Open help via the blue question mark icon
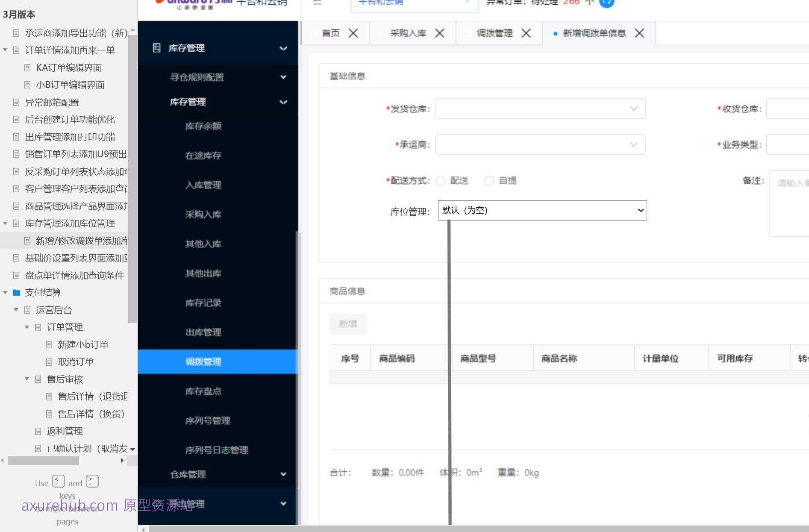 tap(606, 3)
